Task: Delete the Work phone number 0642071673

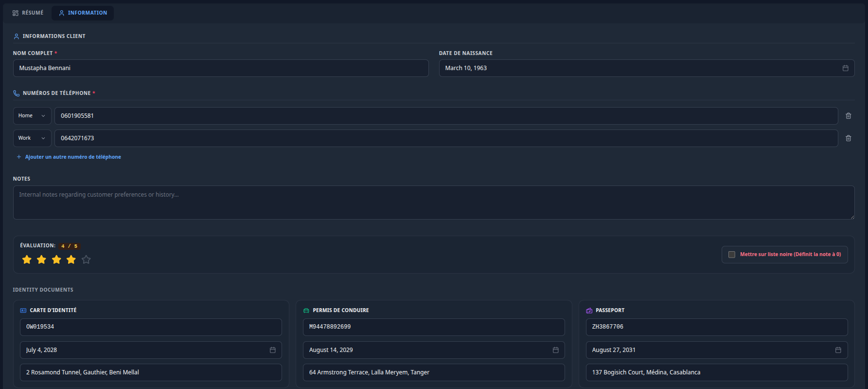Action: (x=848, y=138)
